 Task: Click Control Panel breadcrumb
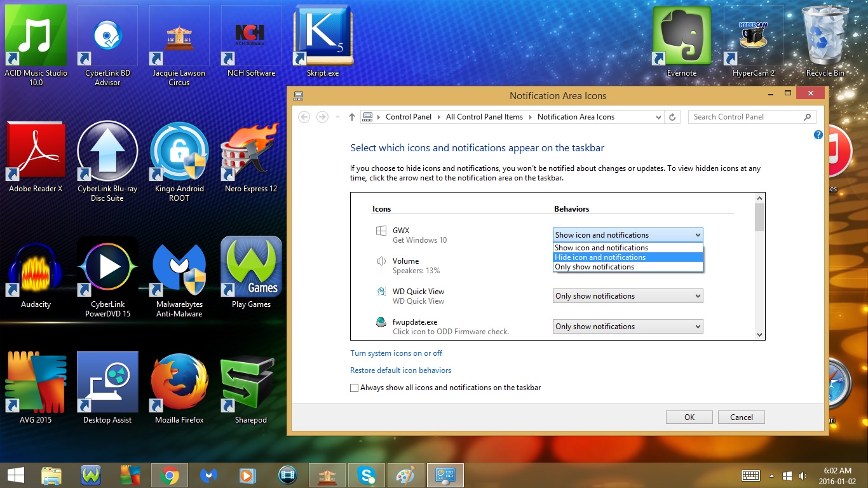pyautogui.click(x=409, y=117)
